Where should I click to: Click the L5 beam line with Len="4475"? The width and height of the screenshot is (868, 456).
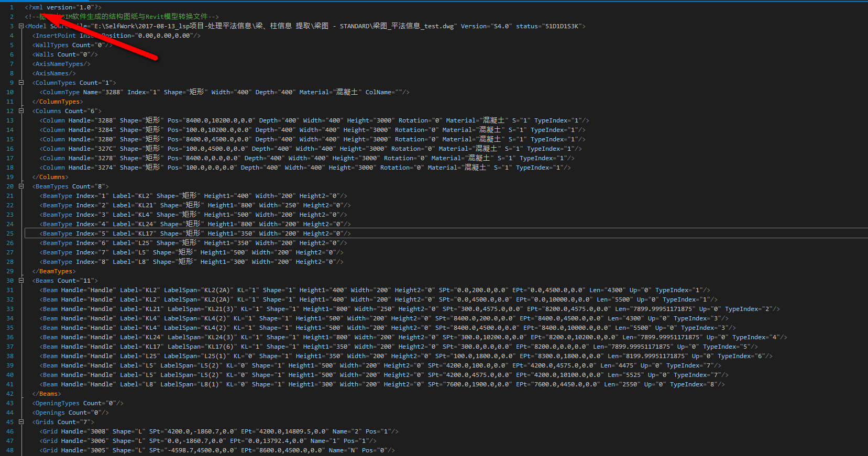click(x=380, y=365)
